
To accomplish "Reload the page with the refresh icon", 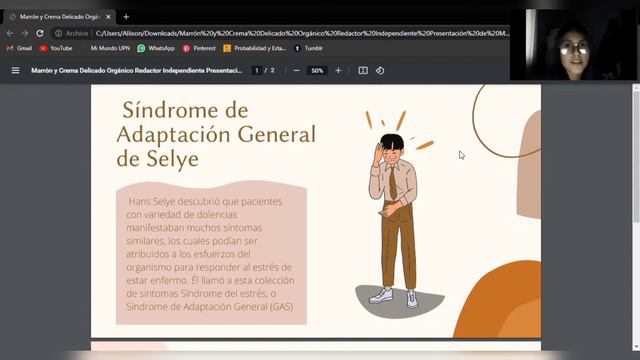I will tap(40, 33).
